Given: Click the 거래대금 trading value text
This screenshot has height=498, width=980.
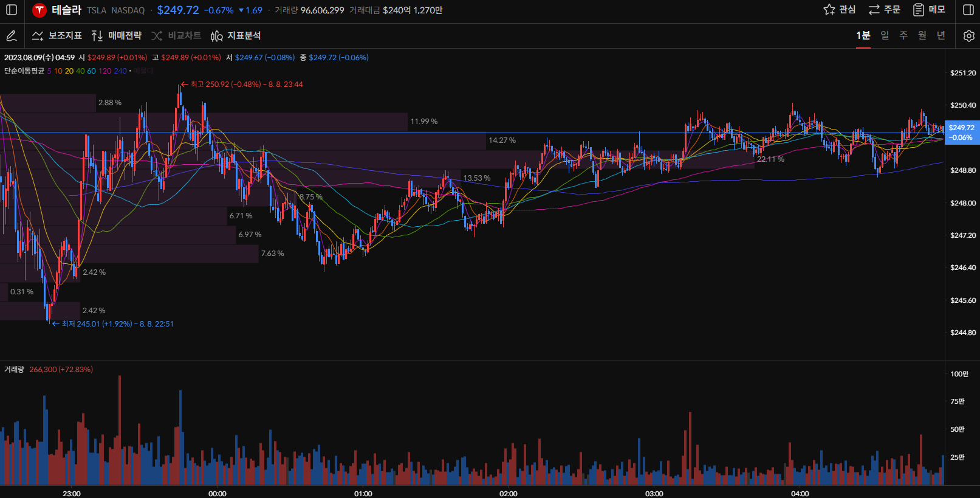Looking at the screenshot, I should [x=365, y=10].
